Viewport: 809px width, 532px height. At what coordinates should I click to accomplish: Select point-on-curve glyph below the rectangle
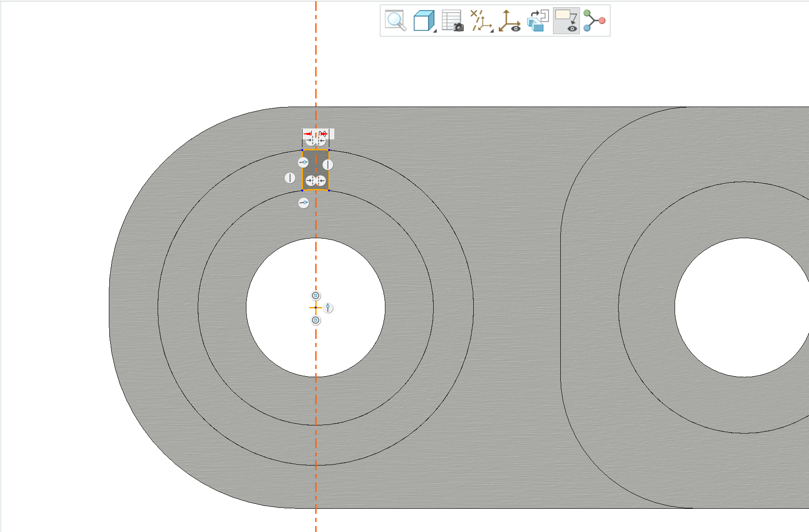[x=303, y=203]
